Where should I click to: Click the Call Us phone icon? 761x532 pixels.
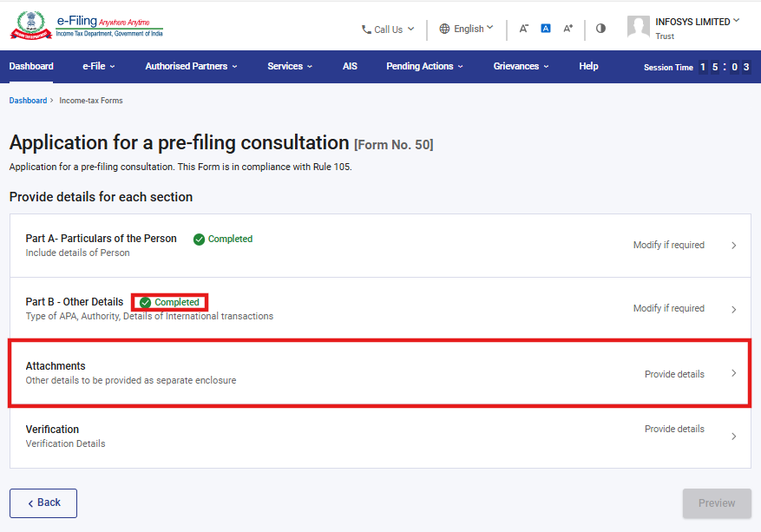point(366,30)
